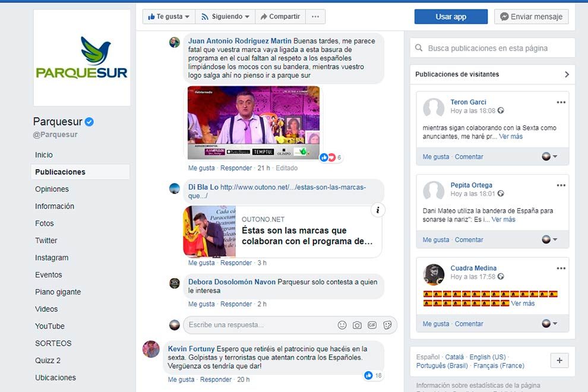The width and height of the screenshot is (588, 392).
Task: Click the like count on Kevin Fortuny comment
Action: (x=373, y=375)
